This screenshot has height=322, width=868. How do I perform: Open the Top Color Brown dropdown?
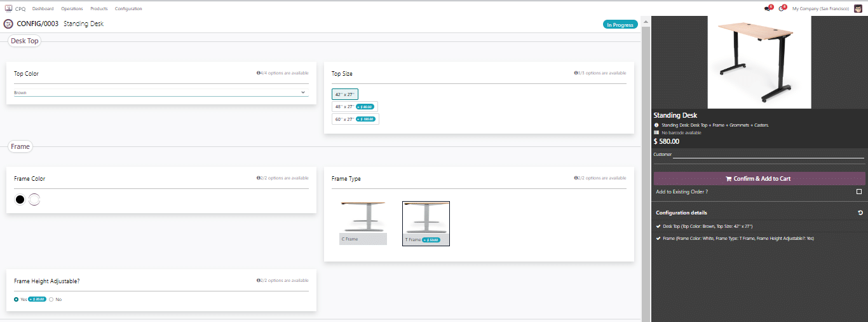pyautogui.click(x=161, y=93)
